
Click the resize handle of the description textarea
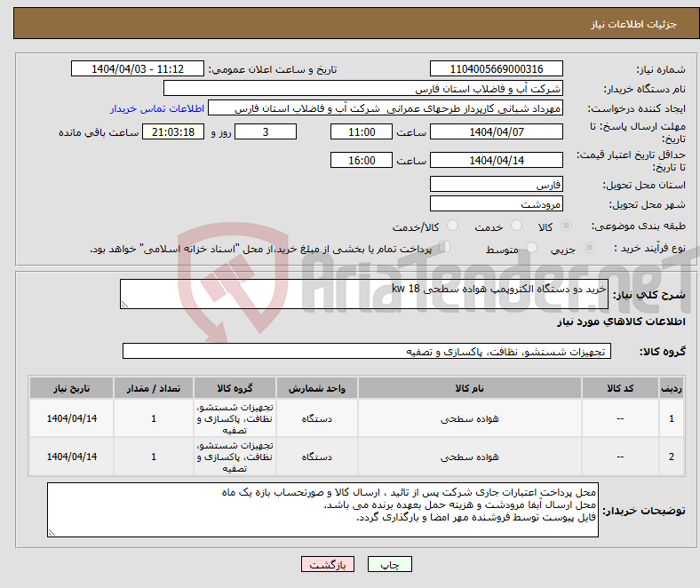(x=124, y=305)
